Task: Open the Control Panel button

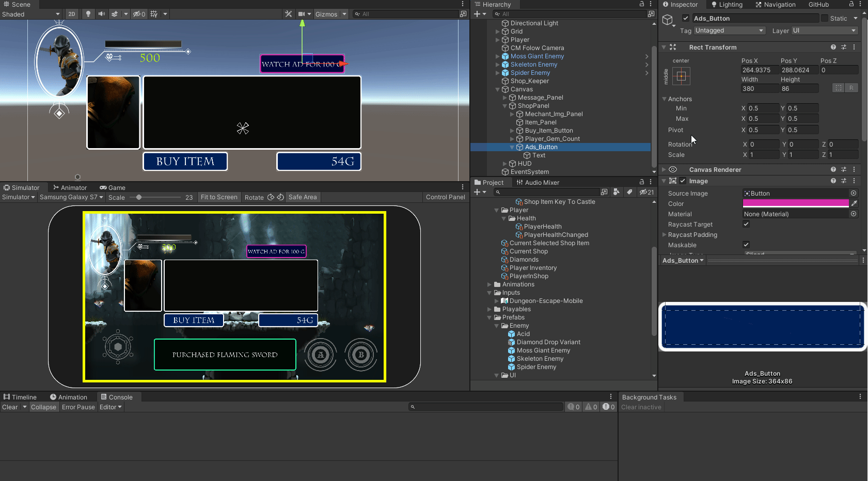Action: pos(446,197)
